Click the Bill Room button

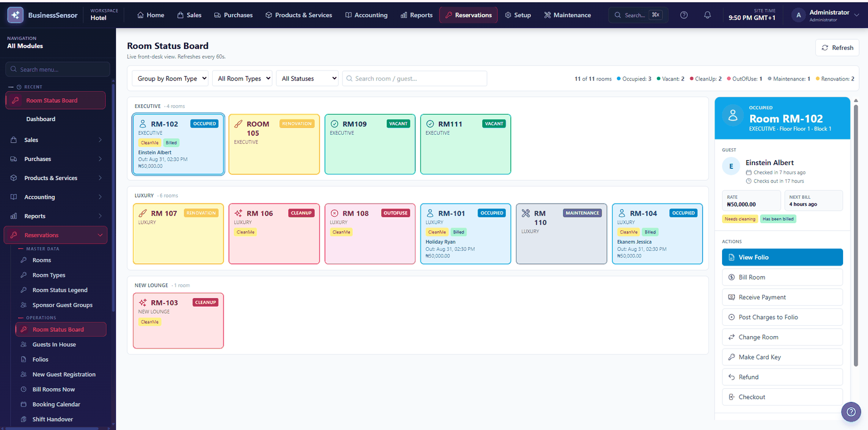click(782, 277)
